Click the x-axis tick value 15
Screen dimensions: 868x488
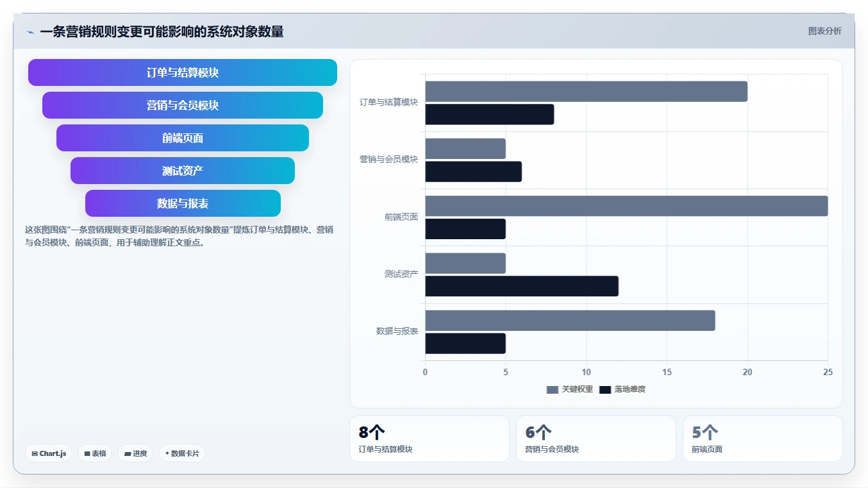pos(667,373)
